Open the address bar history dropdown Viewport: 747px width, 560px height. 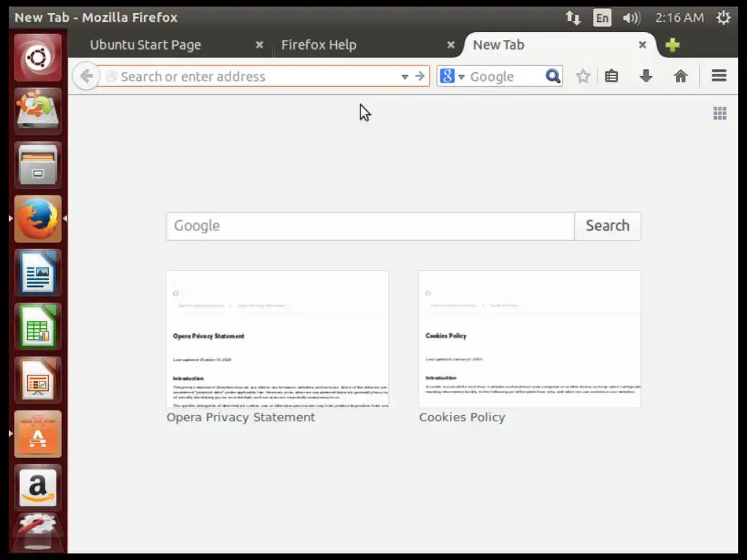[x=404, y=77]
